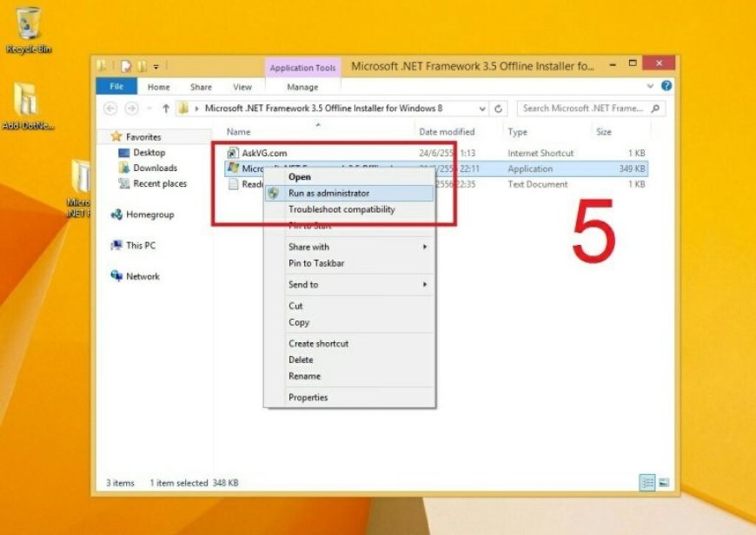Click the AskVG.com shortcut icon

(x=233, y=153)
